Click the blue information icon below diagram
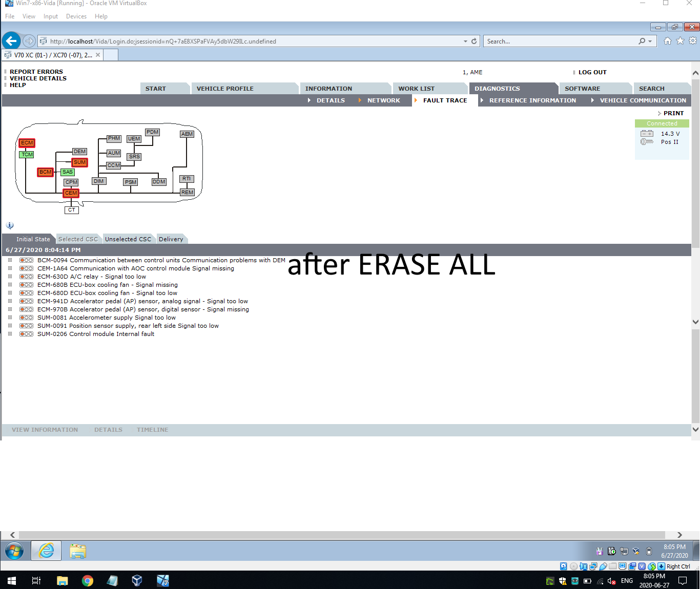 (10, 225)
